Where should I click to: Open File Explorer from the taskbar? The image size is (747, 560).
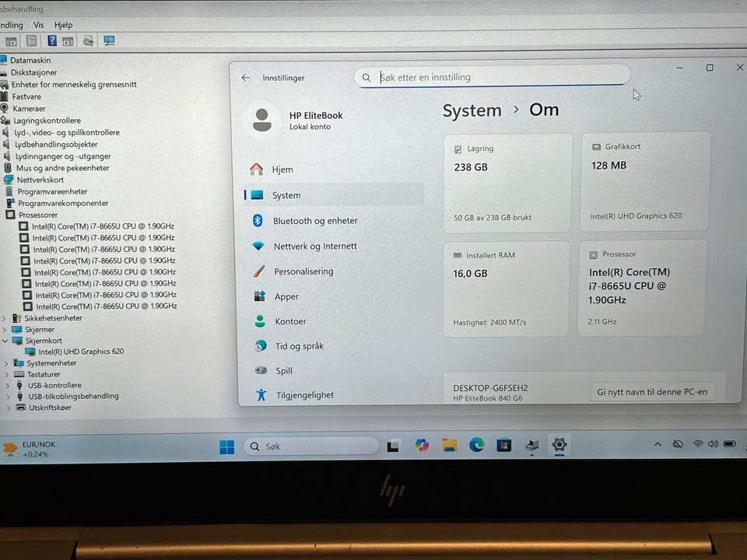[x=449, y=445]
